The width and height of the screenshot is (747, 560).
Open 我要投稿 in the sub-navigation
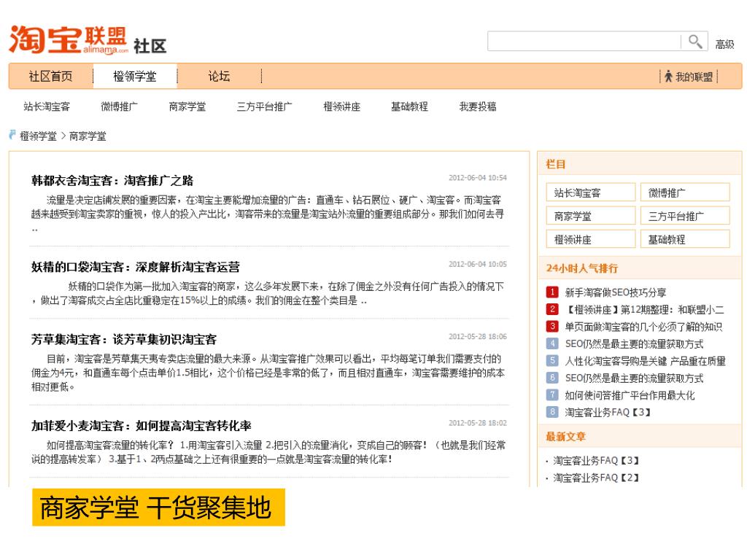coord(478,106)
